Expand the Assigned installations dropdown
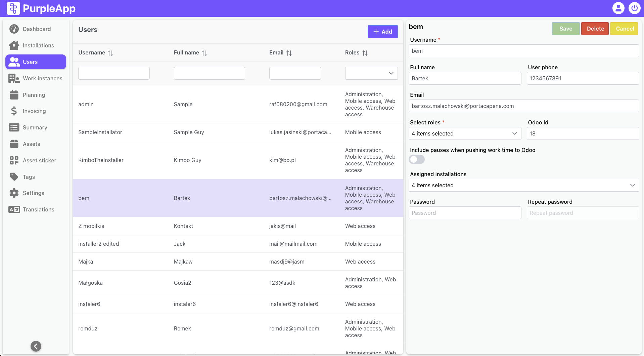The image size is (644, 356). 523,185
